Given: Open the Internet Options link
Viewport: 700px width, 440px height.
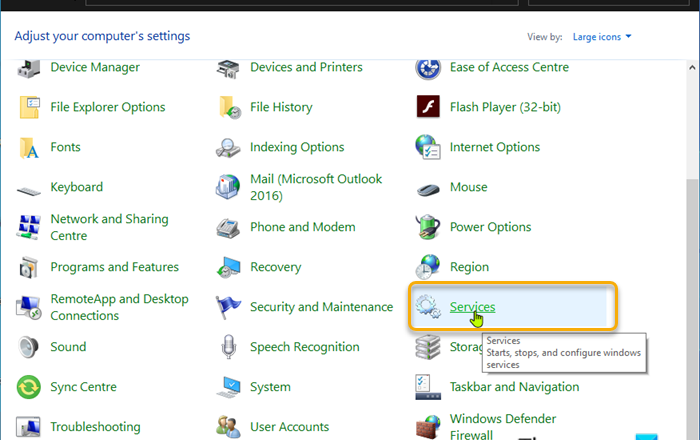Looking at the screenshot, I should (x=495, y=147).
